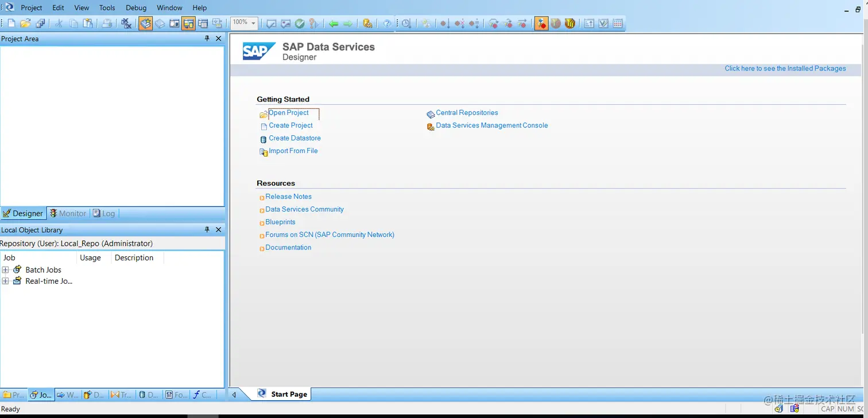Viewport: 868px width, 418px height.
Task: Click the Description column header
Action: [137, 258]
